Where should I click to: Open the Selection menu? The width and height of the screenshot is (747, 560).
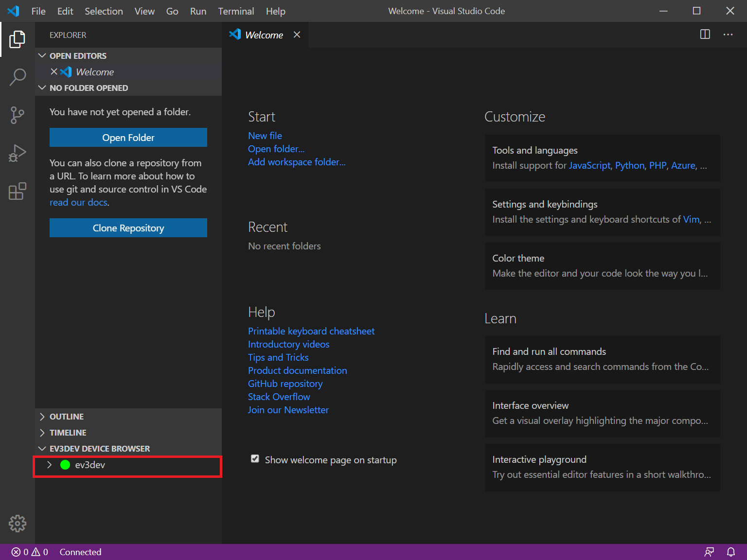[x=104, y=11]
